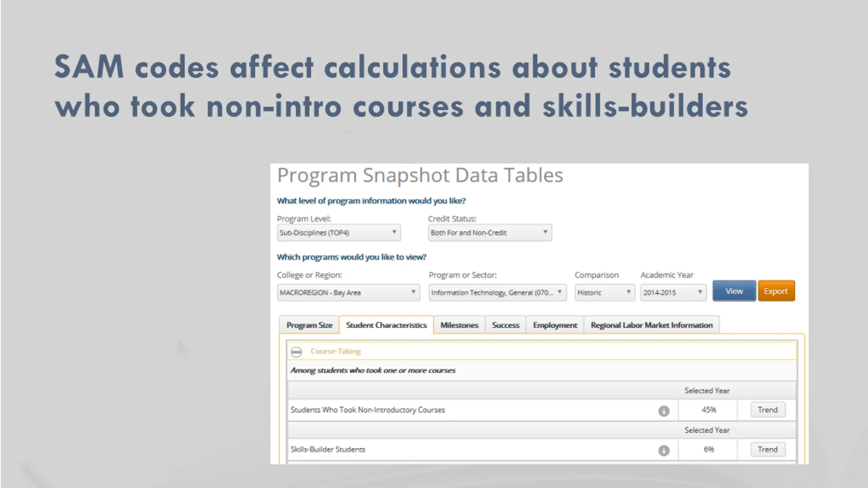Viewport: 868px width, 488px height.
Task: Switch to Regional Labor Market Information tab
Action: tap(652, 325)
